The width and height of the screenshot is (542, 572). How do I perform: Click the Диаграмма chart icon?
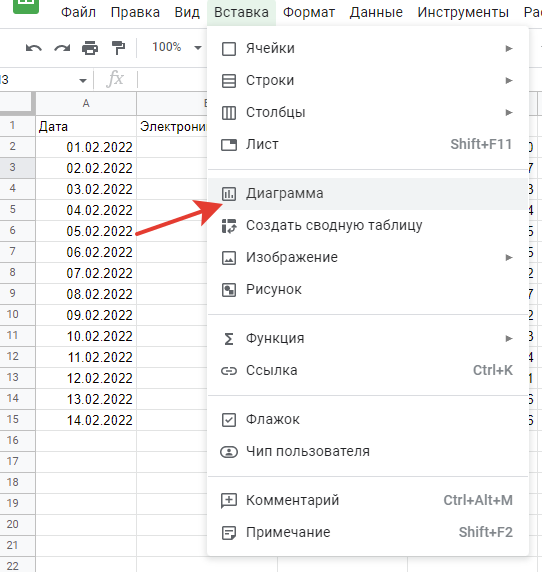(x=229, y=194)
